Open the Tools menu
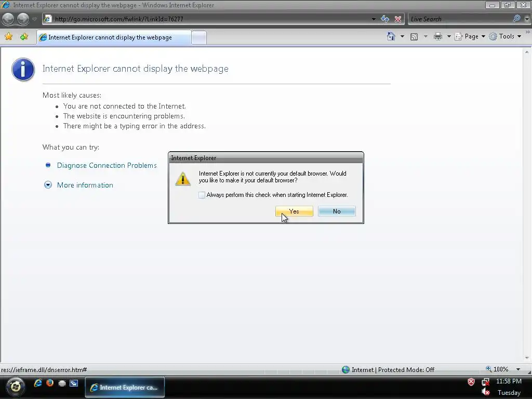Screen dimensions: 532x399 point(505,36)
